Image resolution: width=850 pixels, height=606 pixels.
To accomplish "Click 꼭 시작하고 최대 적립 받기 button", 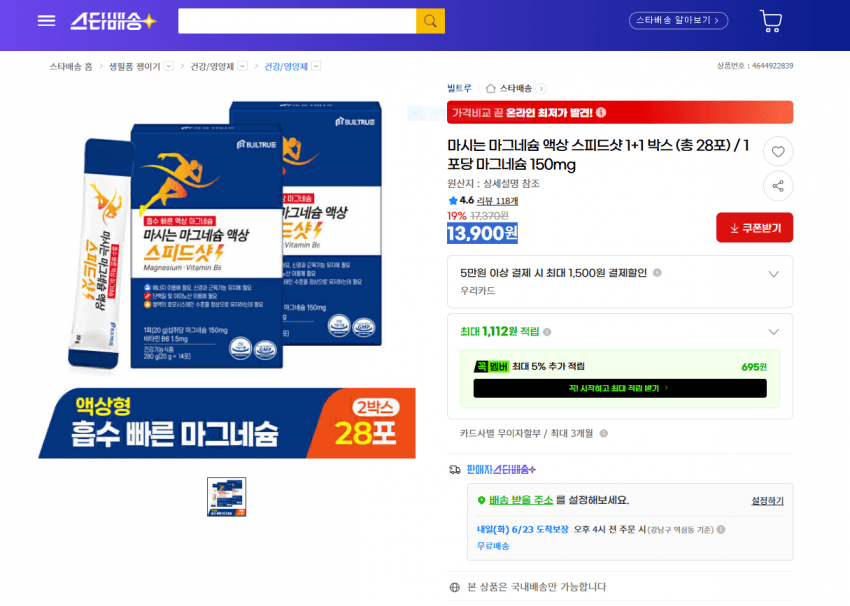I will (x=620, y=388).
